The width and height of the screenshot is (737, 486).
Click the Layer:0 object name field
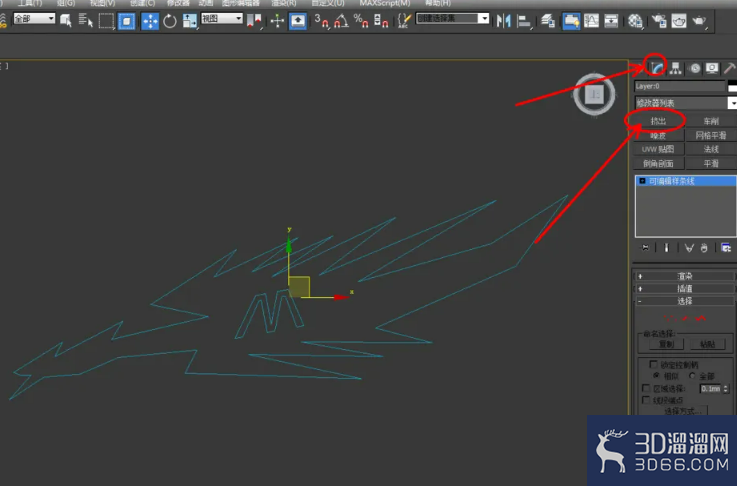pos(680,86)
